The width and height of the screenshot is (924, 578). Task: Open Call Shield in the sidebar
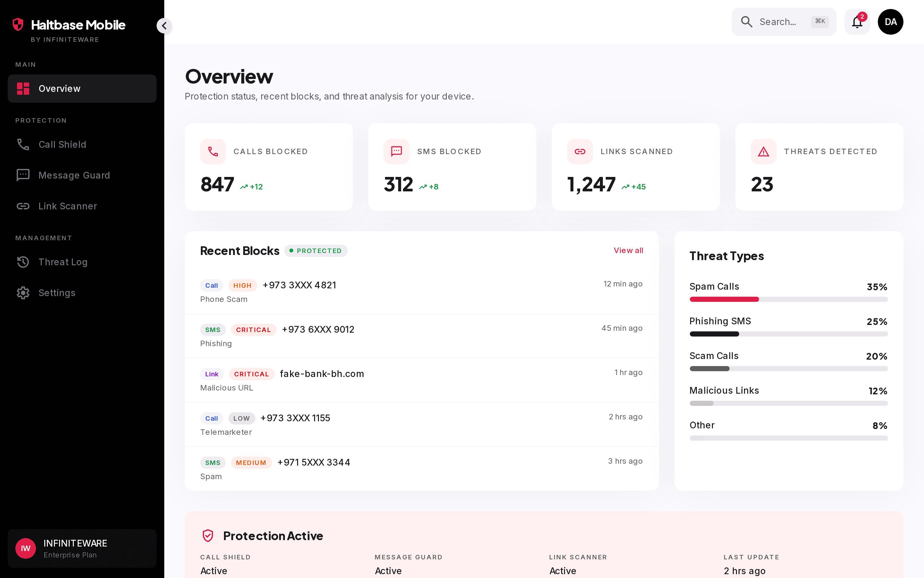pos(82,144)
